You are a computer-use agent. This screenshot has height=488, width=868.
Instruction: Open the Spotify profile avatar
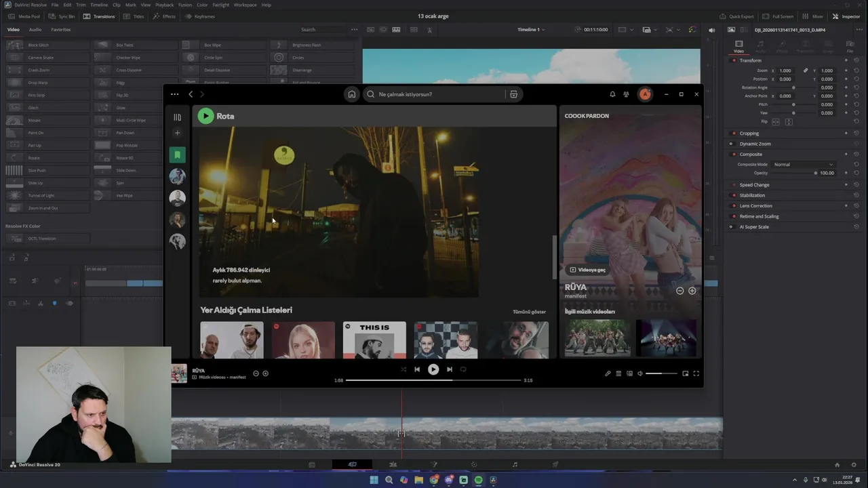[x=645, y=94]
